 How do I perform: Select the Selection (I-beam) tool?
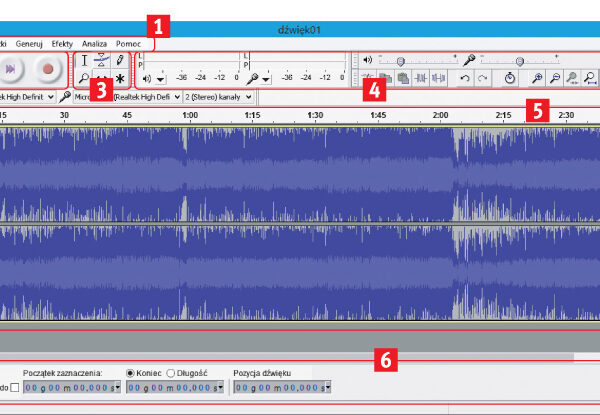pos(84,61)
